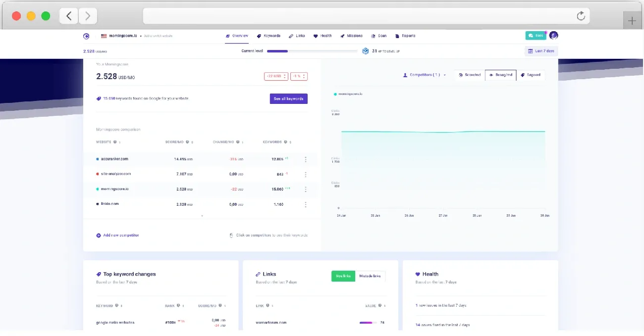This screenshot has width=644, height=336.
Task: Click the Current level progress bar
Action: [312, 51]
